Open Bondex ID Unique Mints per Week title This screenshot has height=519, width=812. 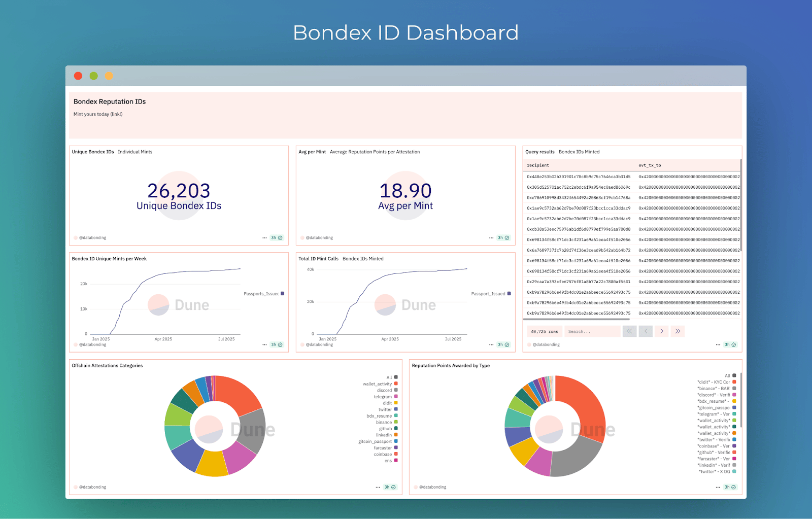point(109,259)
